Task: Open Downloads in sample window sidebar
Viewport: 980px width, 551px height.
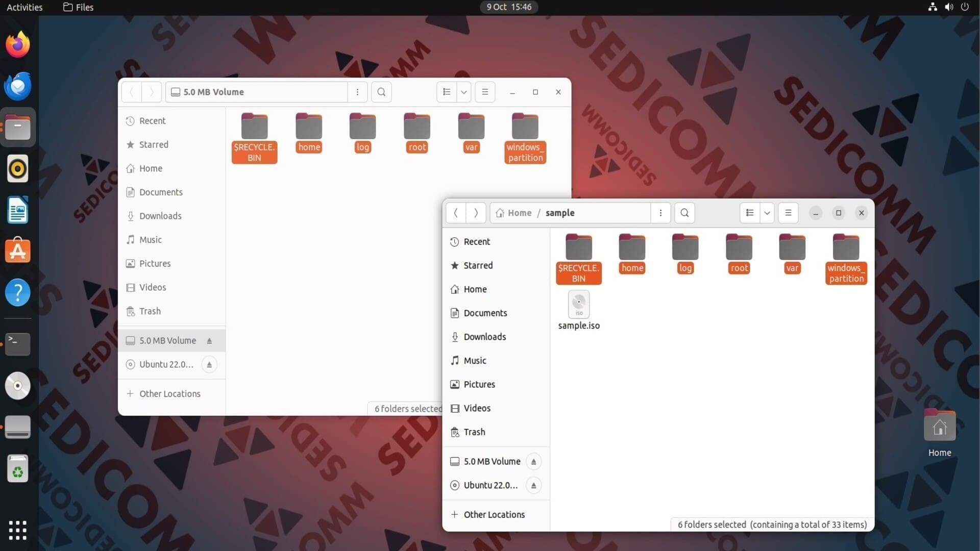Action: (x=496, y=337)
